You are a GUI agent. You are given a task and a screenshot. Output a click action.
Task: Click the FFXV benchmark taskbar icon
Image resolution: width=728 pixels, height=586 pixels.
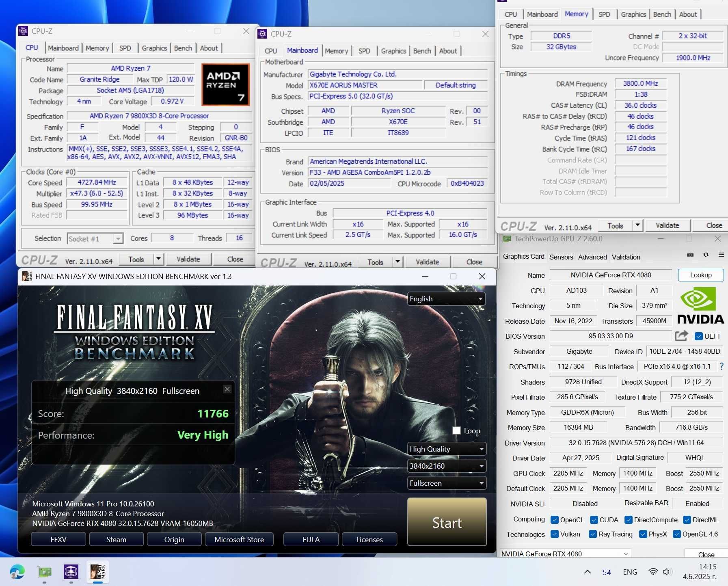pos(97,572)
